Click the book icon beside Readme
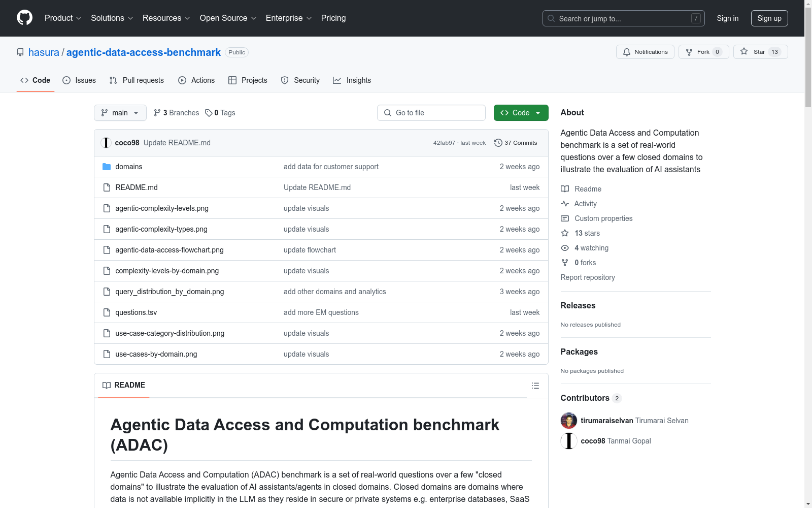Screen dimensions: 812x508 (565, 189)
